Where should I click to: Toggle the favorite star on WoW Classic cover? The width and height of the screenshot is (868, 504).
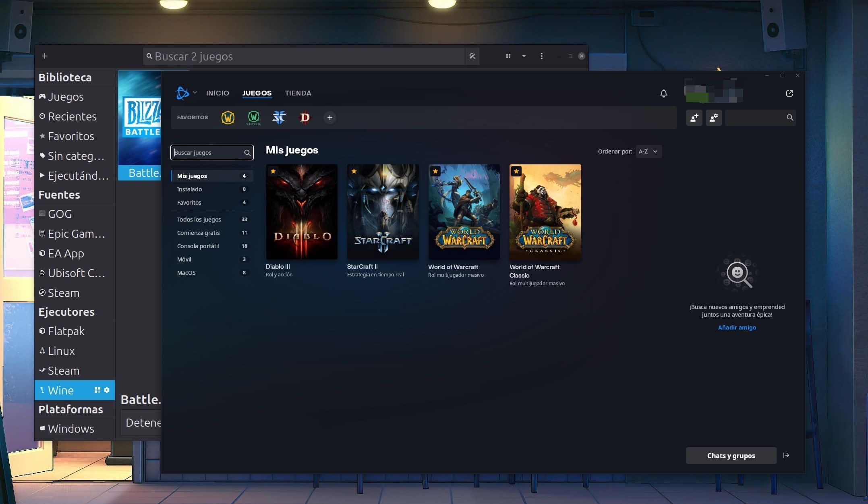(516, 171)
